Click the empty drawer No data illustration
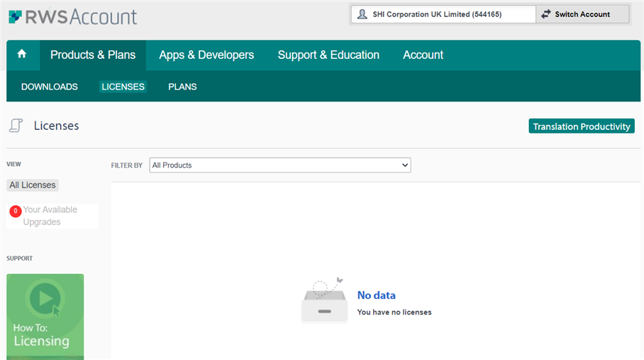This screenshot has width=644, height=360. point(324,300)
